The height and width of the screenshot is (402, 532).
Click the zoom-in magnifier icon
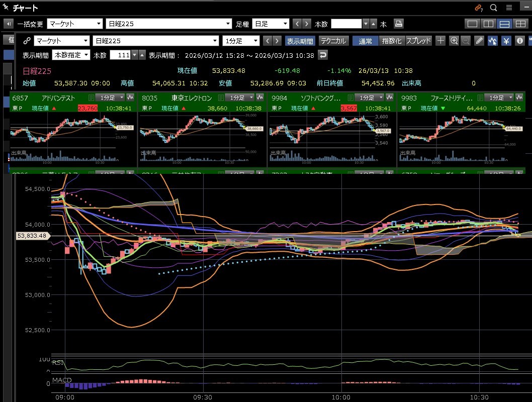pos(454,41)
